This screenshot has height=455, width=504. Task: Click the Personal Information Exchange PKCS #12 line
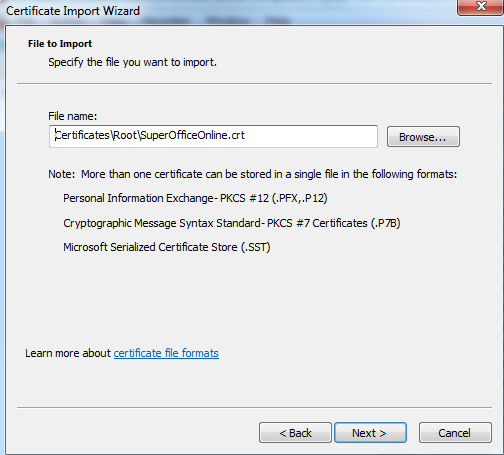point(195,198)
